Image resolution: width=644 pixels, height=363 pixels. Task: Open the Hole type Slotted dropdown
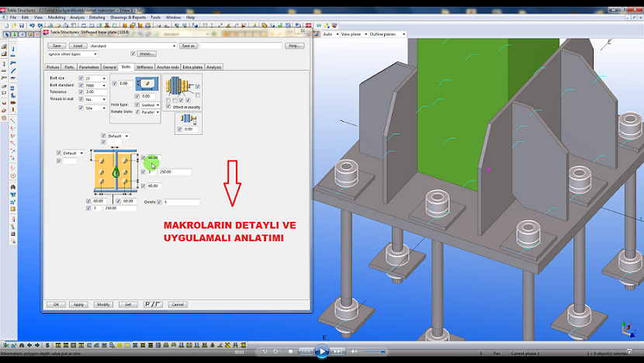click(x=147, y=104)
